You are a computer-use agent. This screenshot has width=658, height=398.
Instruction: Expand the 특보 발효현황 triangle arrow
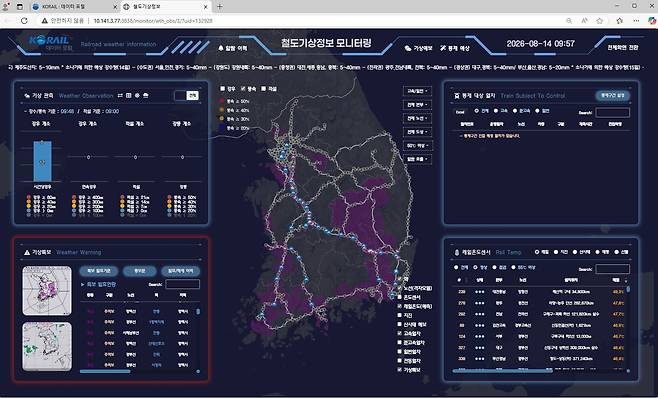tap(82, 285)
